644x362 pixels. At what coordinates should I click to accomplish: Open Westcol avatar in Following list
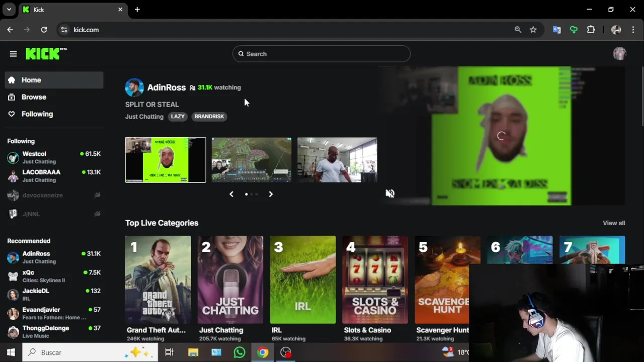coord(13,158)
